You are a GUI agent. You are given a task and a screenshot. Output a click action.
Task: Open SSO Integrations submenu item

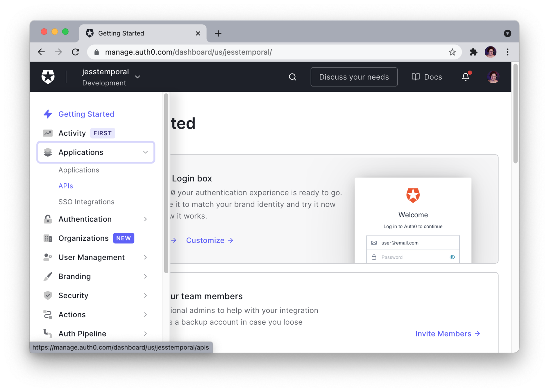[x=86, y=202]
